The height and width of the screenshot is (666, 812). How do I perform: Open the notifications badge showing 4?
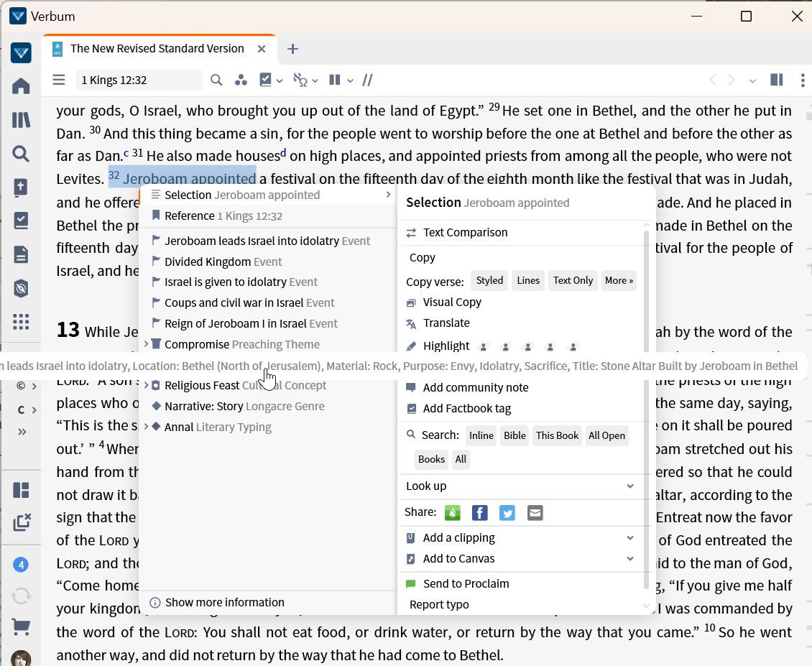click(x=21, y=565)
